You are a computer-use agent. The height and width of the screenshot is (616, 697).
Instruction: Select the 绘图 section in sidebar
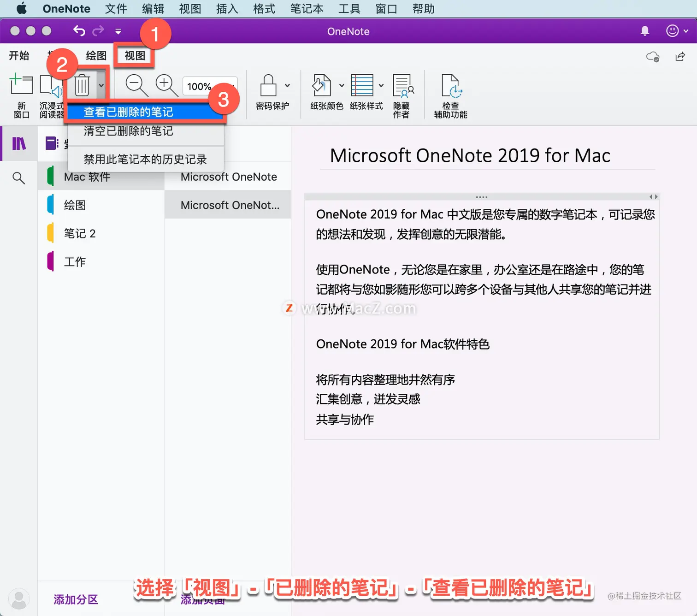(101, 205)
